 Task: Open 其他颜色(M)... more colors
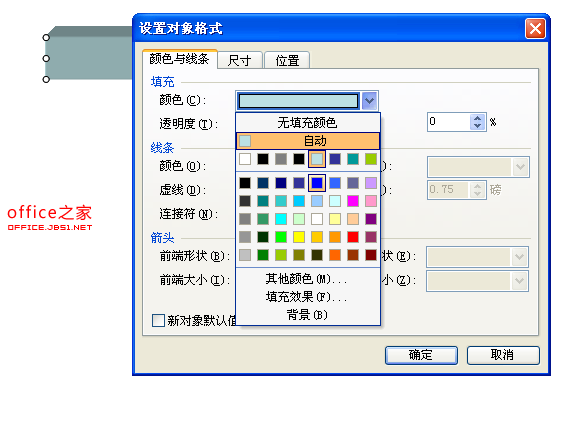click(x=308, y=279)
